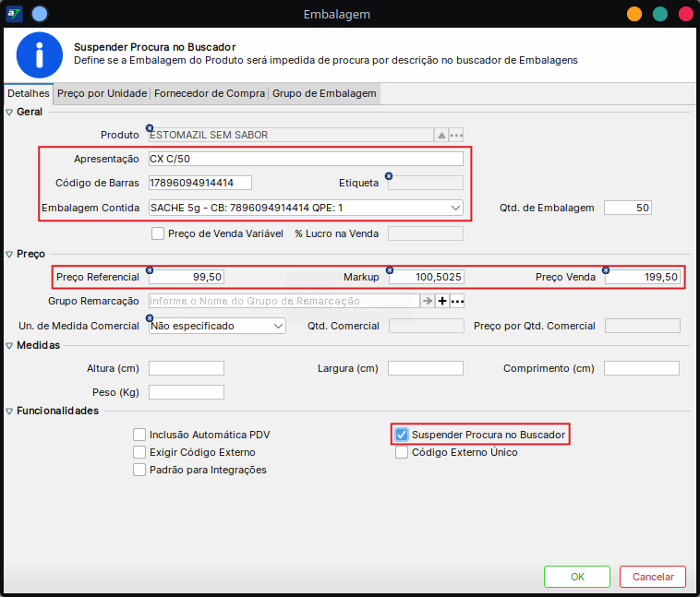Click the Código de Barras input field

199,183
